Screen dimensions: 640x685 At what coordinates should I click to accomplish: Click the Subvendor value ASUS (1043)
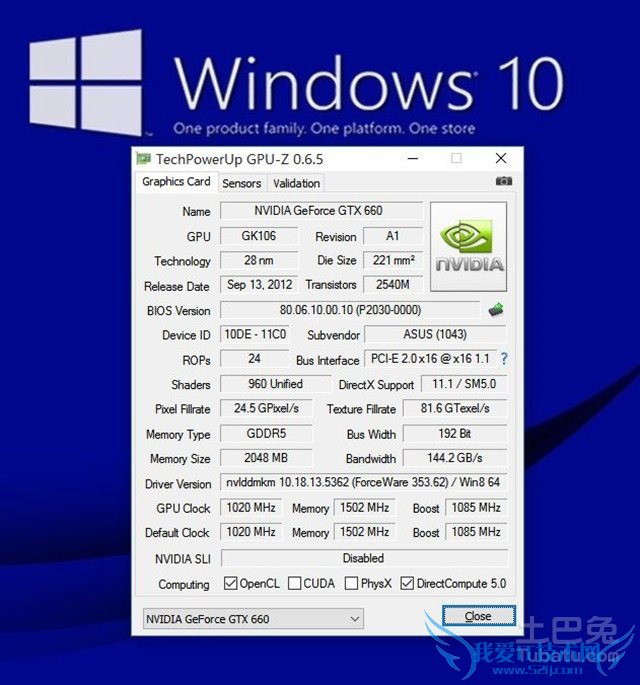point(436,335)
